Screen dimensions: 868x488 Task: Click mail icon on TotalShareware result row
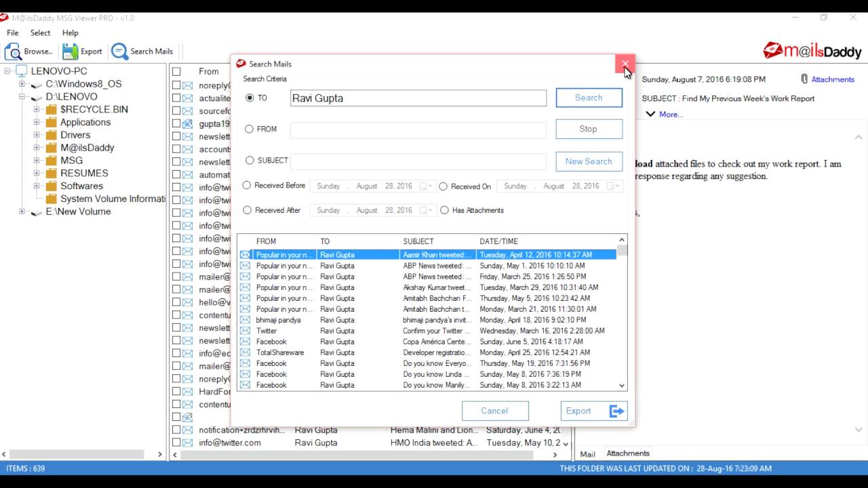(245, 352)
